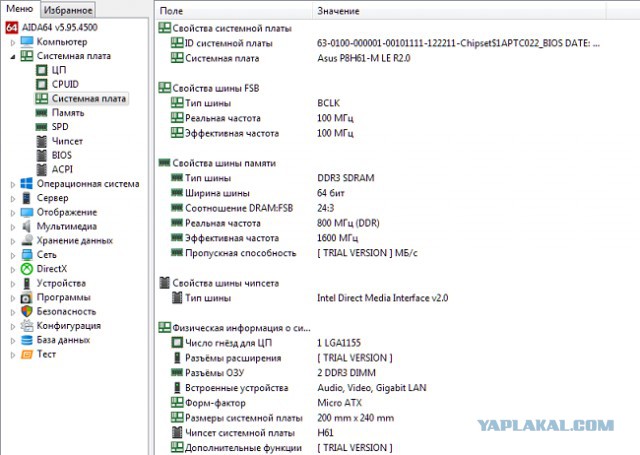Click the Сеть network icon
This screenshot has width=640, height=455.
coord(27,255)
